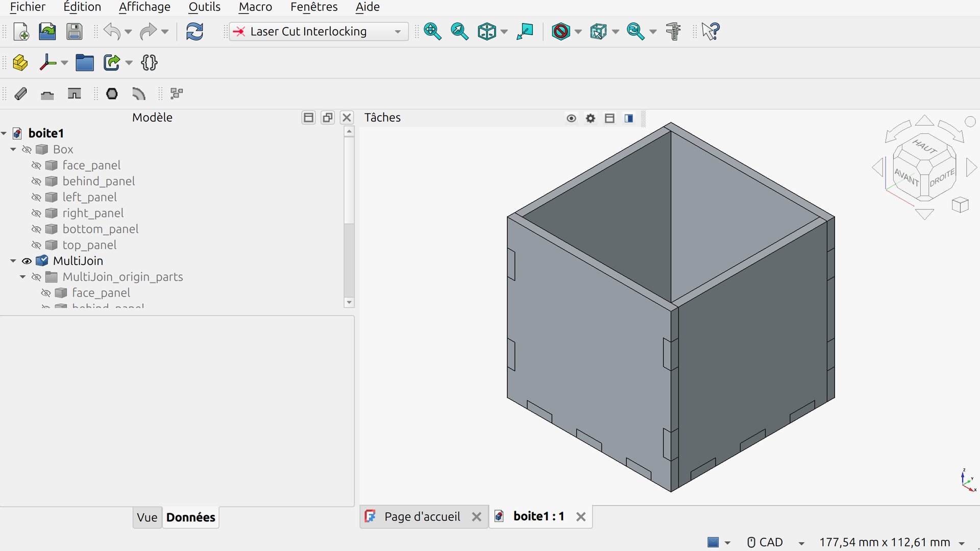Show the hidden bottom_panel item
Image resolution: width=980 pixels, height=551 pixels.
tap(36, 229)
